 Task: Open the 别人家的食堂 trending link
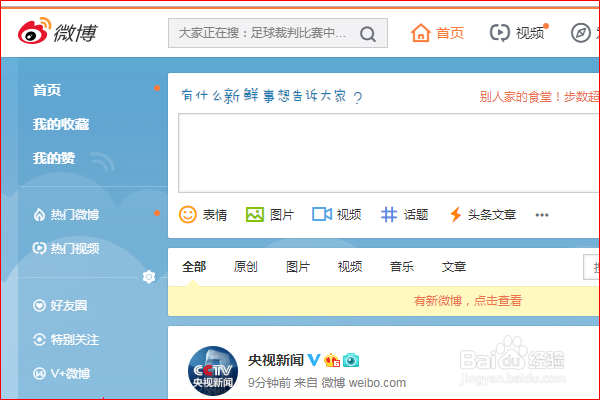[x=539, y=97]
